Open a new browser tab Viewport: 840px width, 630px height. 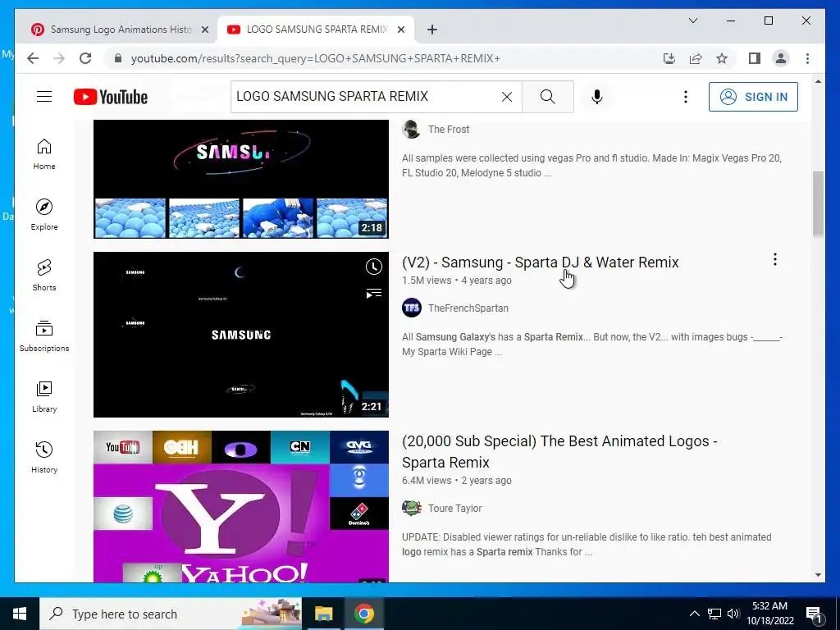coord(431,30)
